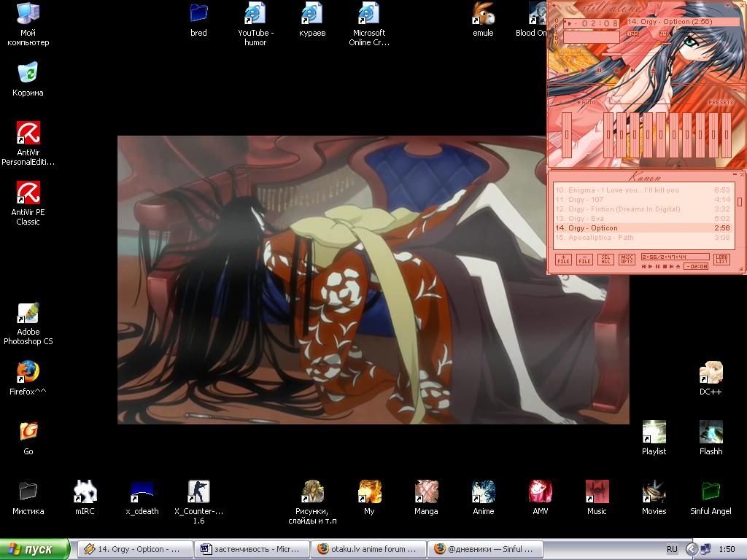Switch to the @дневники — Sinful taskbar button
This screenshot has height=560, width=747.
tap(485, 549)
